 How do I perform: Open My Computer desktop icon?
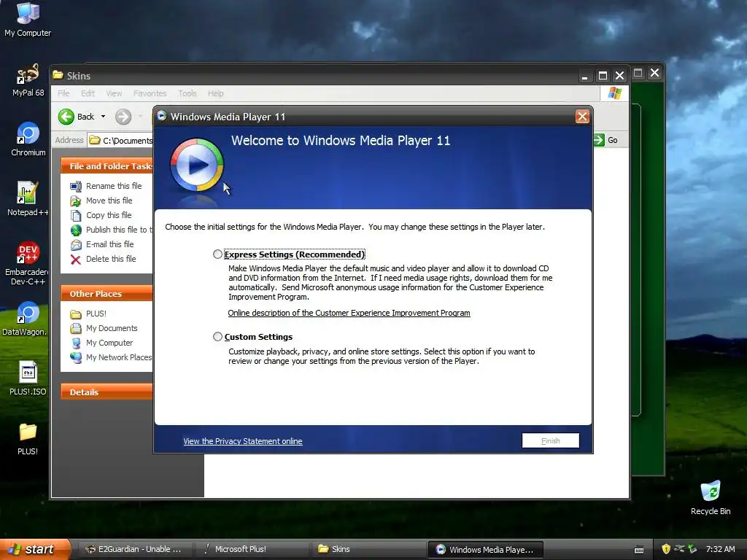pos(28,20)
